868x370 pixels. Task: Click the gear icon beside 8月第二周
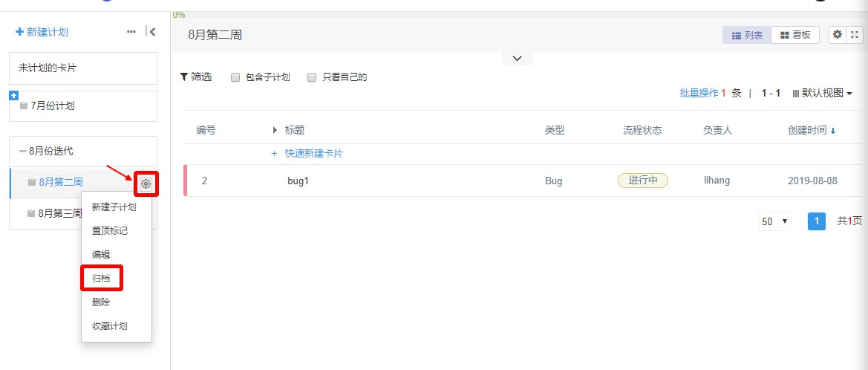click(146, 184)
